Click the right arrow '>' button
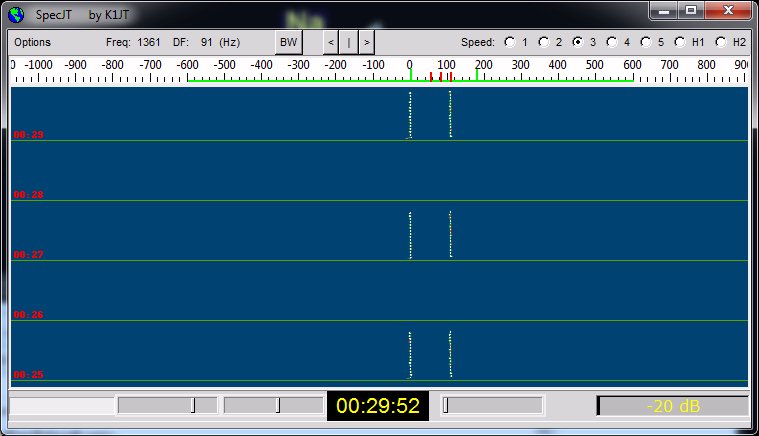 tap(367, 43)
